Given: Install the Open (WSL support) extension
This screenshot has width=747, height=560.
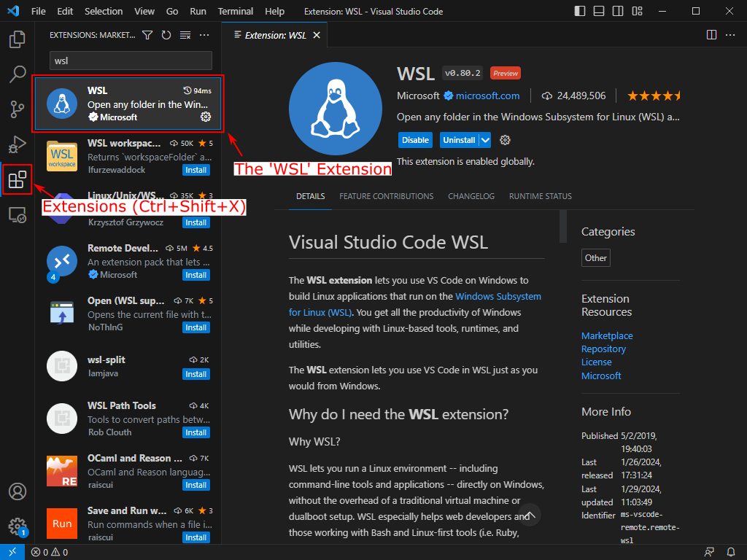Looking at the screenshot, I should (x=196, y=327).
